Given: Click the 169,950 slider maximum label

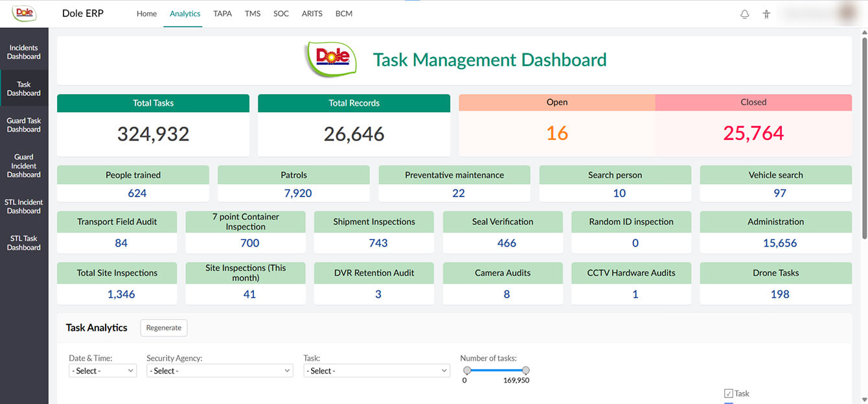Looking at the screenshot, I should click(x=516, y=381).
